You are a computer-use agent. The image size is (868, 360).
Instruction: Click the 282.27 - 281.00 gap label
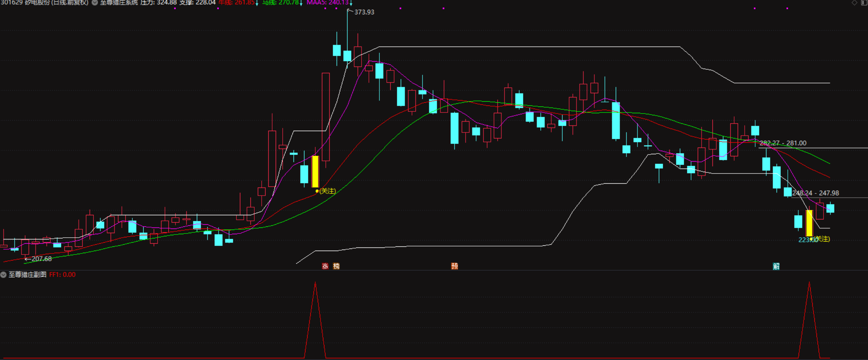point(783,143)
